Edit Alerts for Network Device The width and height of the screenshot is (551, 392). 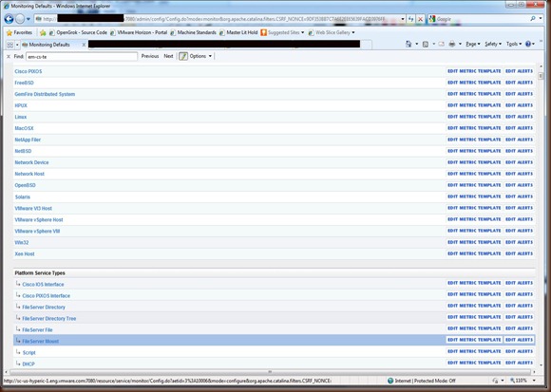coord(519,162)
